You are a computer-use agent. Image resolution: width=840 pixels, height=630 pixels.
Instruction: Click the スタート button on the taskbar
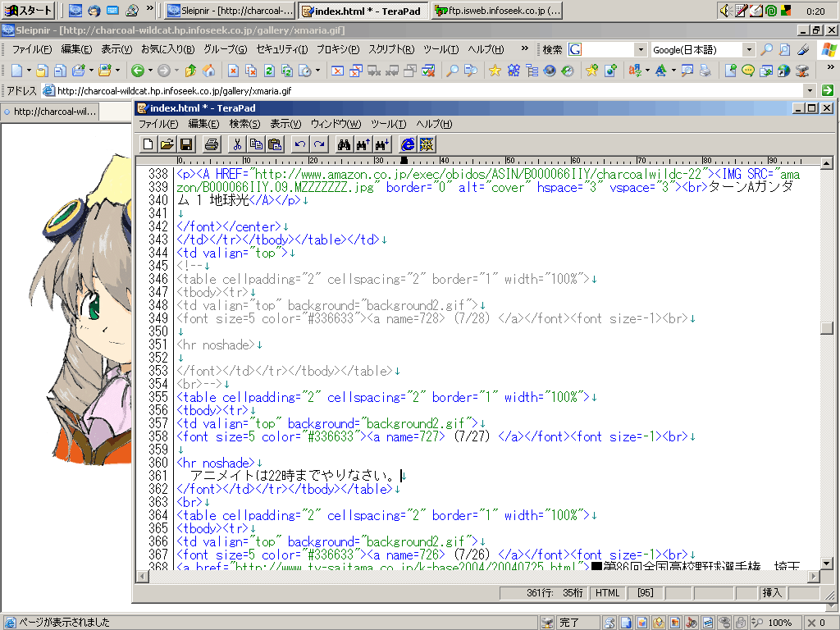coord(30,11)
